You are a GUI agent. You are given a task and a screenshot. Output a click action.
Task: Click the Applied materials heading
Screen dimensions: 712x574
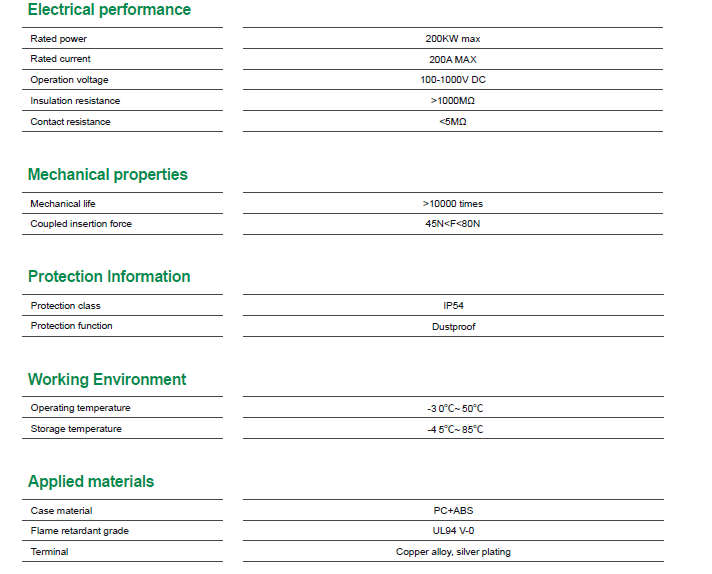click(91, 481)
